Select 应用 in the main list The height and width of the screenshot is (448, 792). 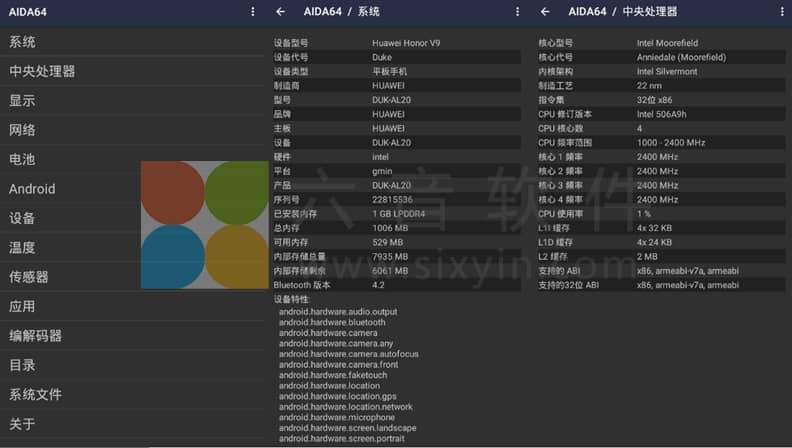coord(132,306)
